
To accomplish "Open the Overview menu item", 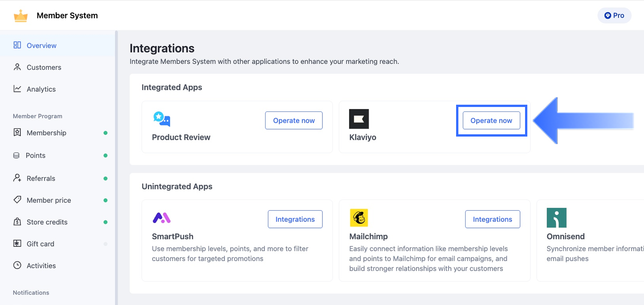I will click(x=41, y=46).
